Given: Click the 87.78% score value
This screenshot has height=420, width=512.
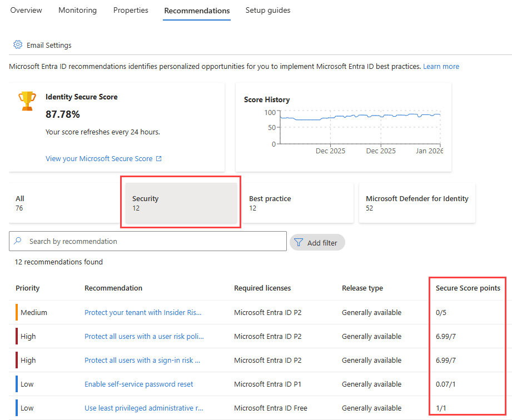Looking at the screenshot, I should pos(63,114).
